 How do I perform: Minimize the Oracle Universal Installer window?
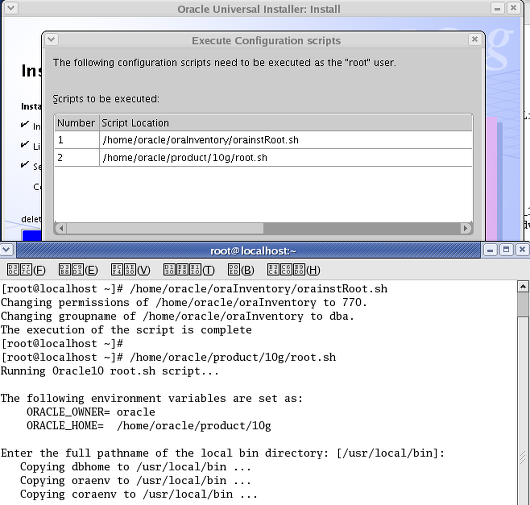(497, 8)
